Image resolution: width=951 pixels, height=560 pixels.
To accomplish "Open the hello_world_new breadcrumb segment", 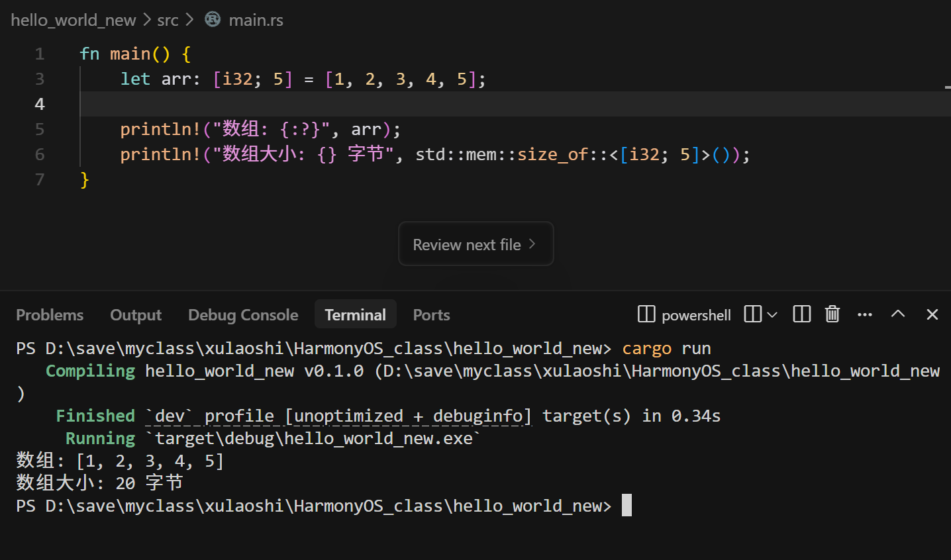I will [x=74, y=21].
